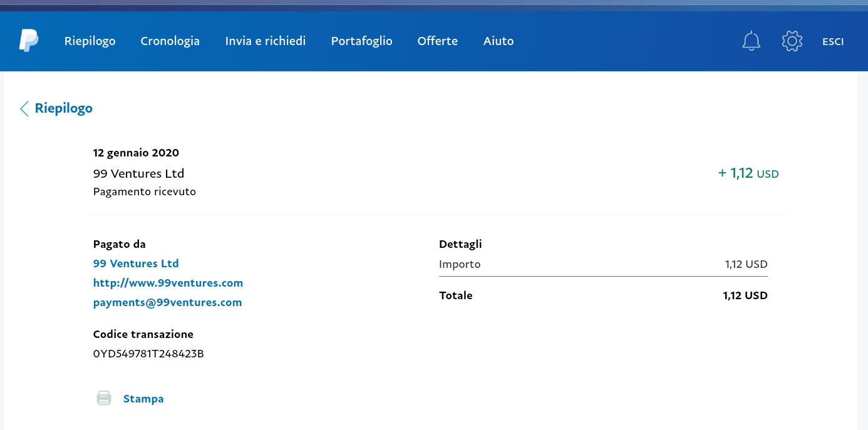Click the Importo label

[x=460, y=265]
